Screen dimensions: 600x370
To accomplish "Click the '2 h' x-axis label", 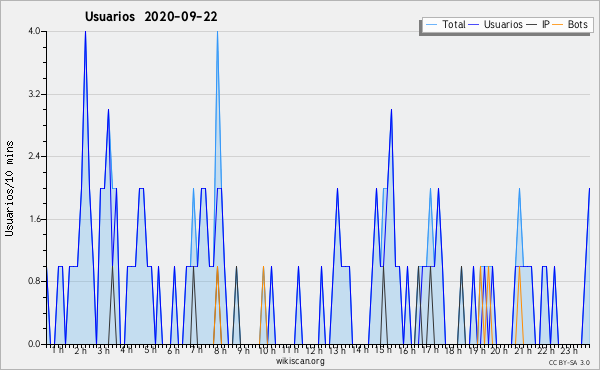I will (x=81, y=350).
